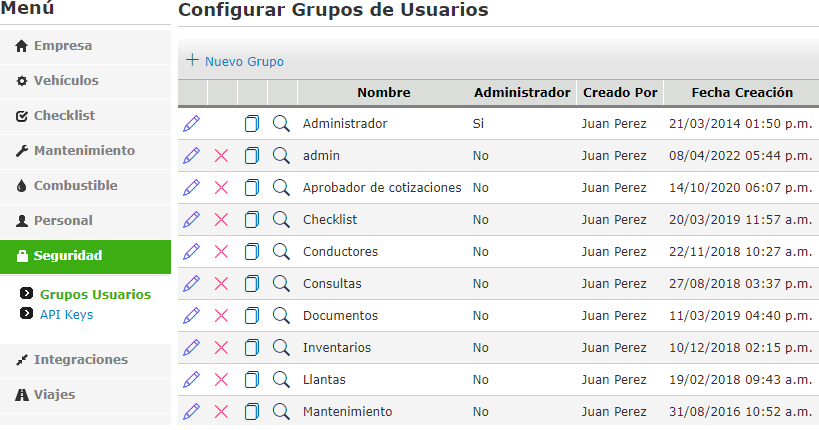819x430 pixels.
Task: Delete the Mantenimiento group row
Action: pos(221,412)
